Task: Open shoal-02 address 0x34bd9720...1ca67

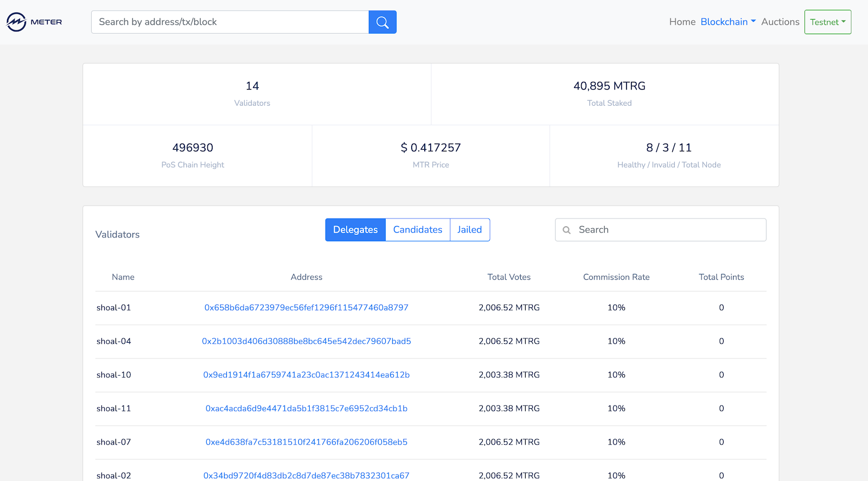Action: tap(307, 476)
